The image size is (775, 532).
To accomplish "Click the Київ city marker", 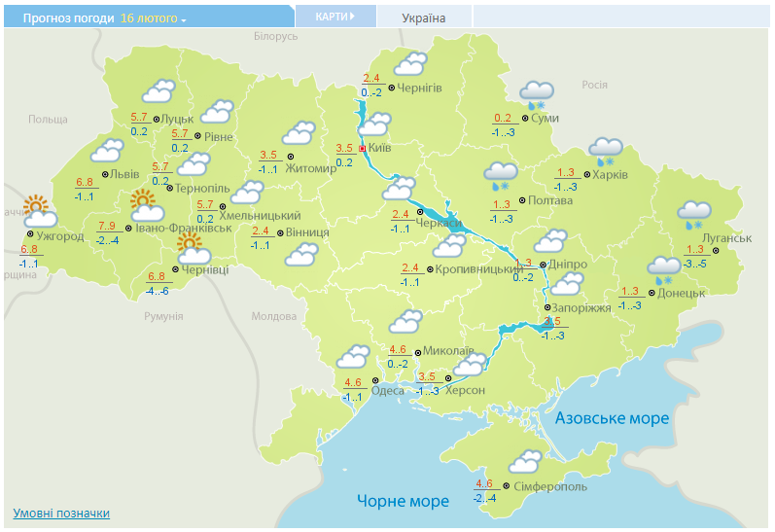I will pyautogui.click(x=363, y=149).
